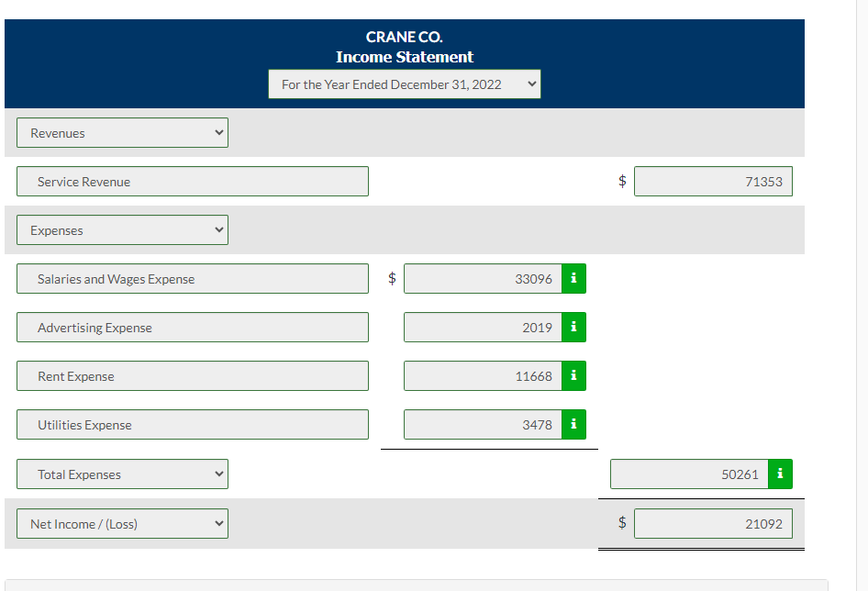This screenshot has height=591, width=868.
Task: Click the info icon next to Total Expenses amount
Action: (x=779, y=474)
